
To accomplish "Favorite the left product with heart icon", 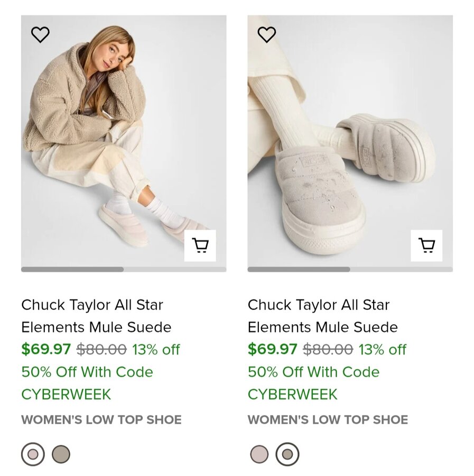I will (40, 34).
